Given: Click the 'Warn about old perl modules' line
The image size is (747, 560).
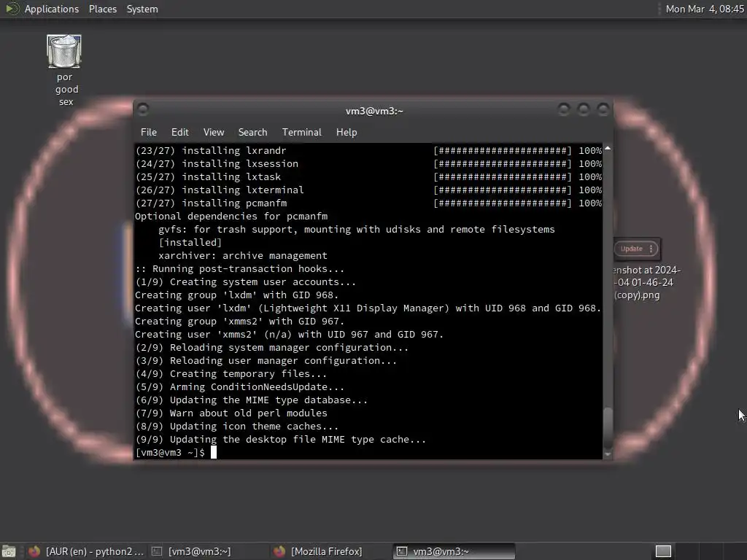Looking at the screenshot, I should [231, 413].
